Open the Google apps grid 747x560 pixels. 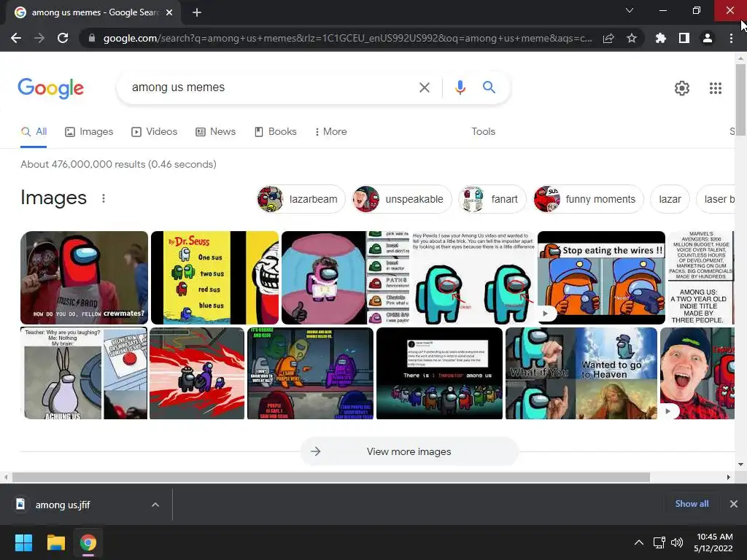click(x=715, y=88)
